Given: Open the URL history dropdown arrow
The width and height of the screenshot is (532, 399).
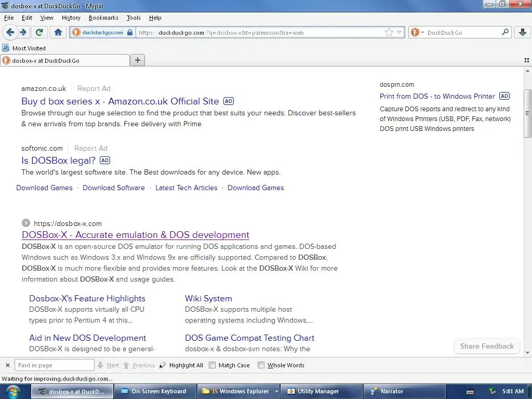Looking at the screenshot, I should point(400,33).
